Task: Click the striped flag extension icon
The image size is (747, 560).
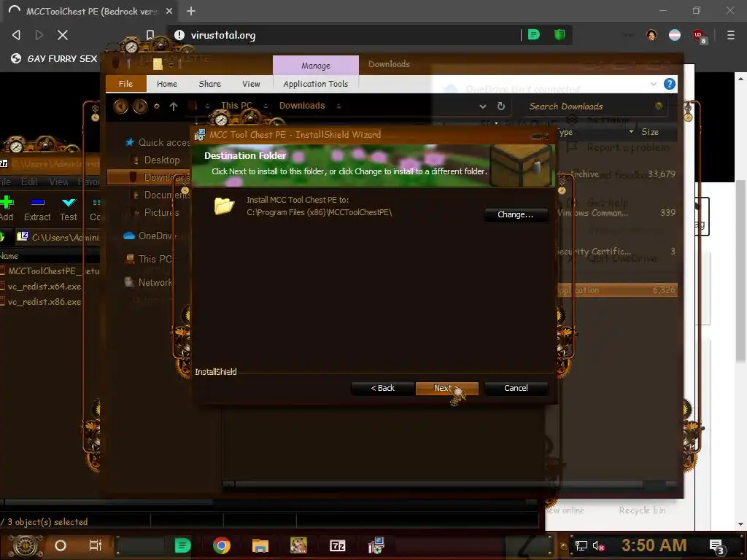Action: pyautogui.click(x=675, y=35)
